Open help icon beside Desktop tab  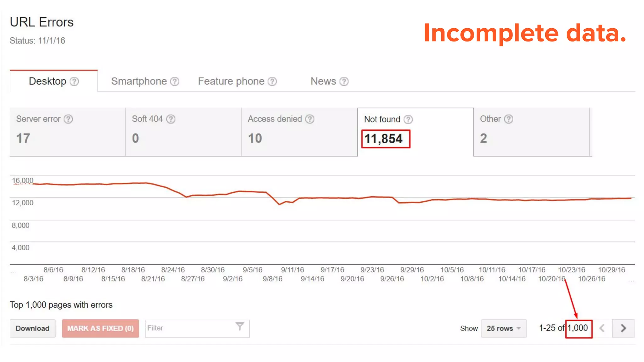pyautogui.click(x=74, y=82)
